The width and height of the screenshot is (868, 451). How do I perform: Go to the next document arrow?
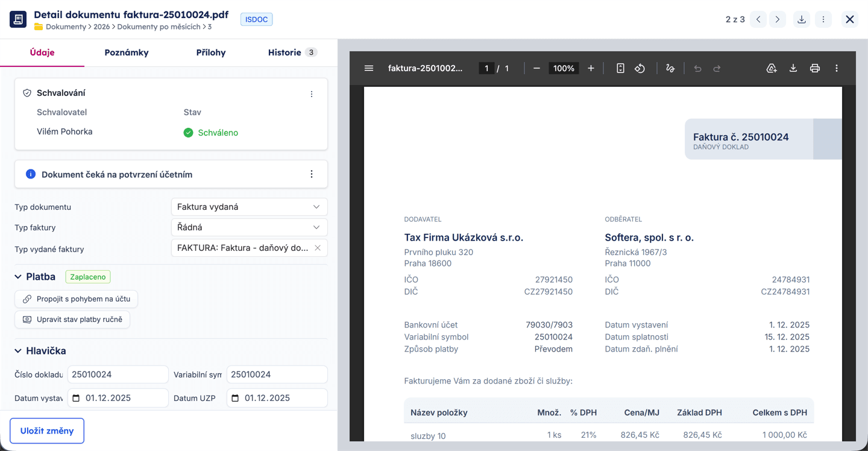coord(778,20)
